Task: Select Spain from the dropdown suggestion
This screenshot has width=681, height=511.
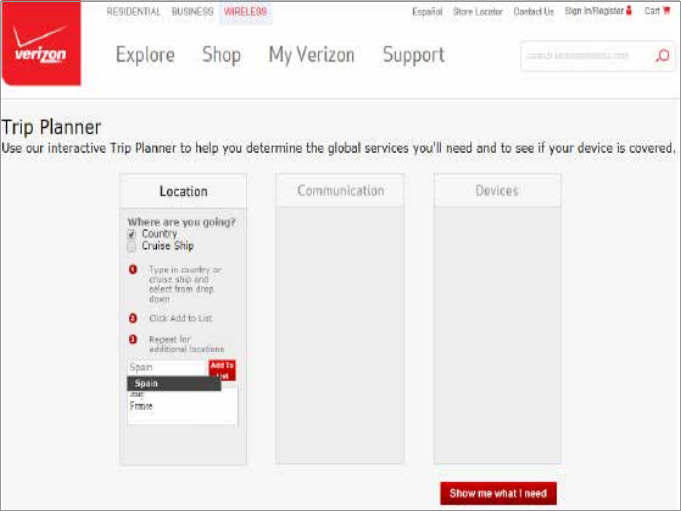Action: click(x=174, y=383)
